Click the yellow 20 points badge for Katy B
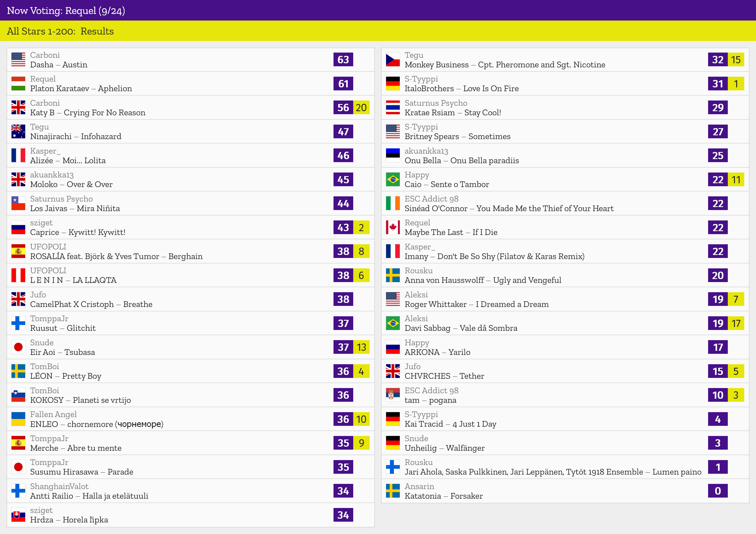Screen dimensions: 756x534 (361, 108)
